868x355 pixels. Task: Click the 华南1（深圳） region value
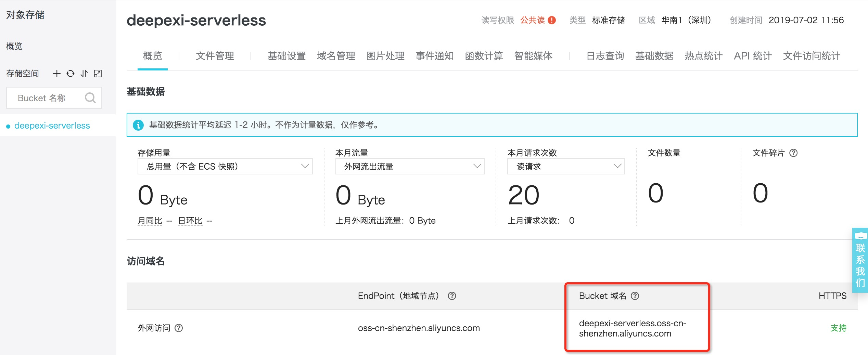click(x=687, y=20)
